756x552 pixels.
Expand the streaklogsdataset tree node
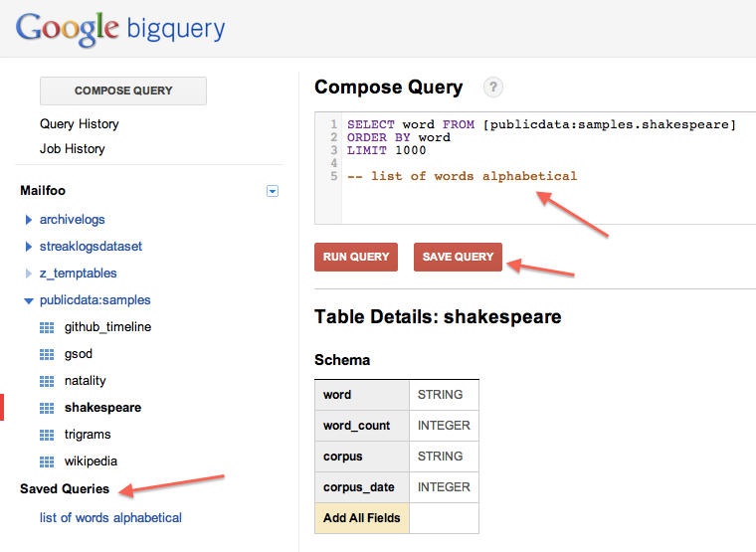coord(28,247)
